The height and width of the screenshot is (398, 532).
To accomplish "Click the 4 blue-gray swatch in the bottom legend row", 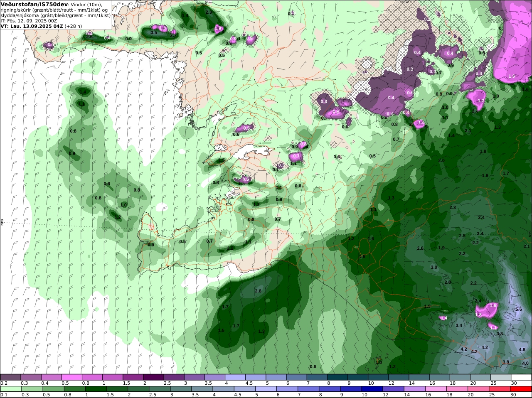I will tap(223, 389).
